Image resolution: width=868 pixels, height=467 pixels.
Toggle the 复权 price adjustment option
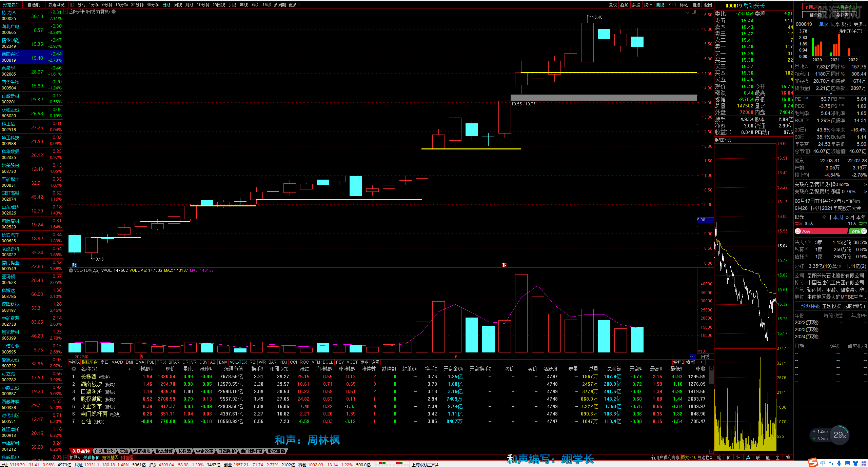tap(613, 5)
